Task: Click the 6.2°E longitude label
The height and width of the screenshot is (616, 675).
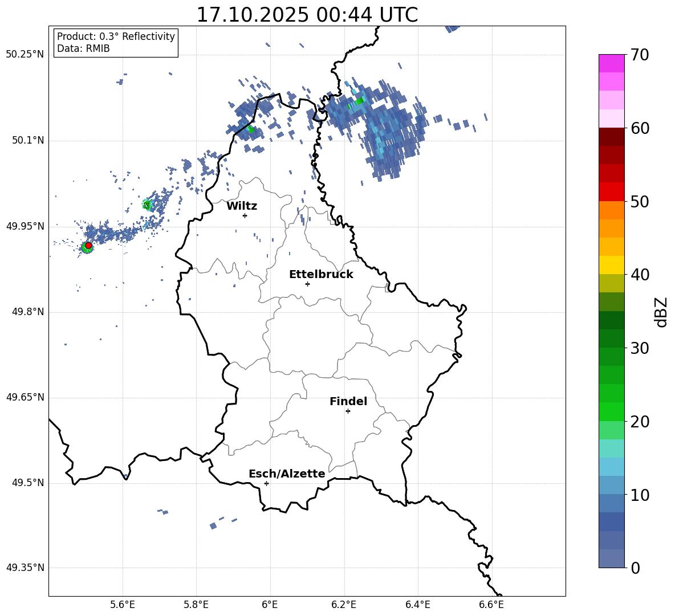Action: (344, 605)
